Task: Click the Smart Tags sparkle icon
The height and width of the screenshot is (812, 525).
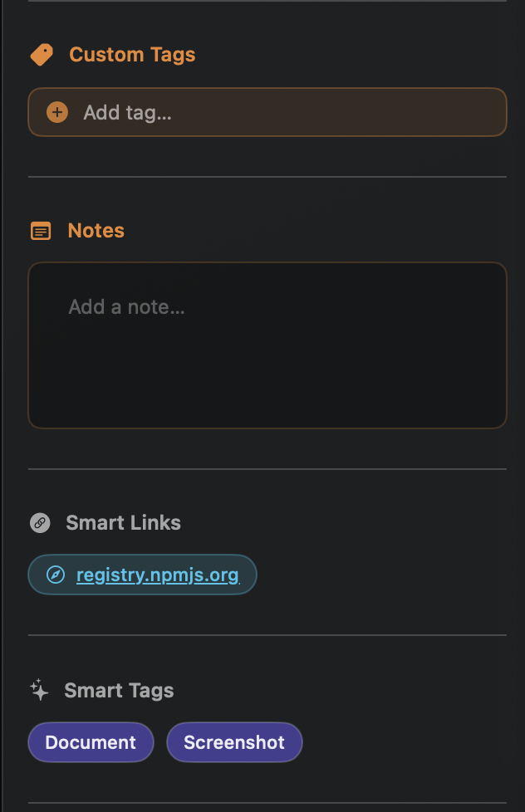Action: click(x=39, y=690)
